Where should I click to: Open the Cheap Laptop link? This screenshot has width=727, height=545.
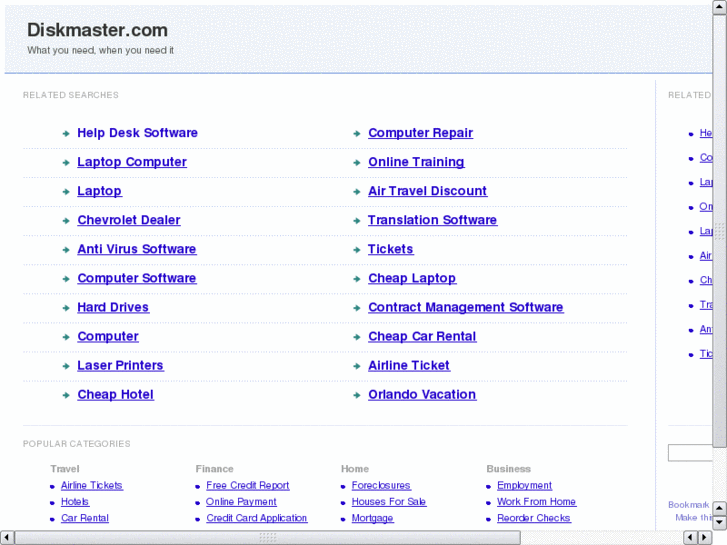tap(412, 278)
